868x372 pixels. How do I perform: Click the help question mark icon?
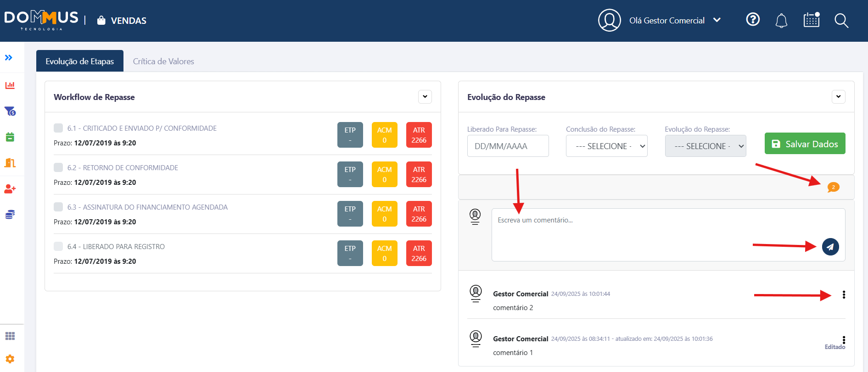[x=753, y=20]
